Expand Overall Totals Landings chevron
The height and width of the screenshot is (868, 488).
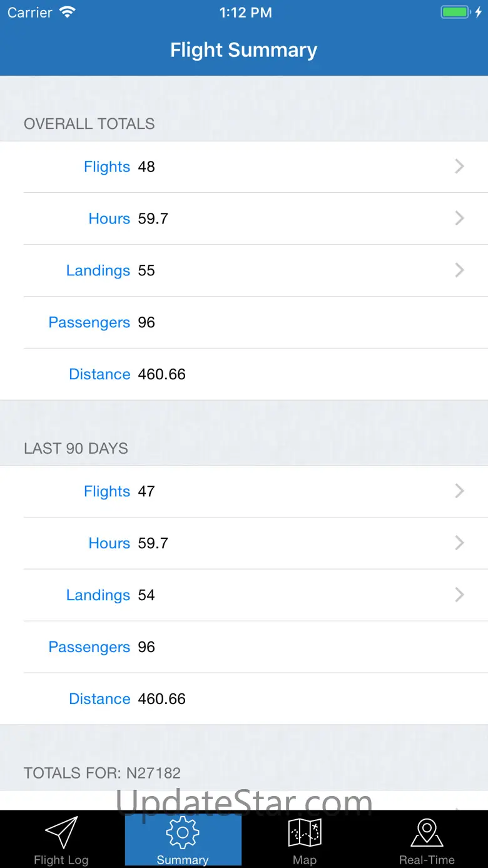click(459, 270)
